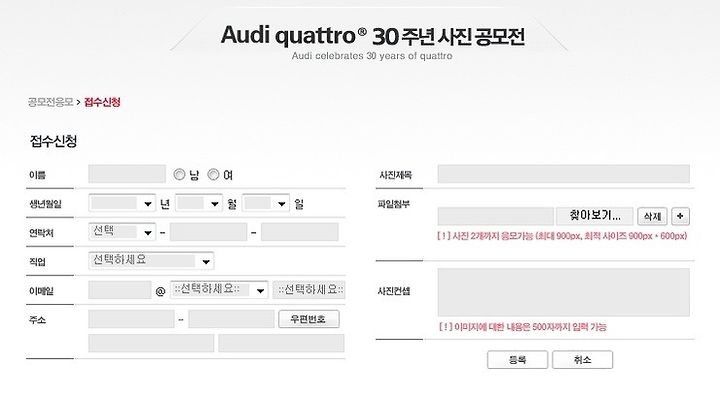Click the 500자까지 입력 가능 notice text
Viewport: 720px width, 397px height.
523,327
